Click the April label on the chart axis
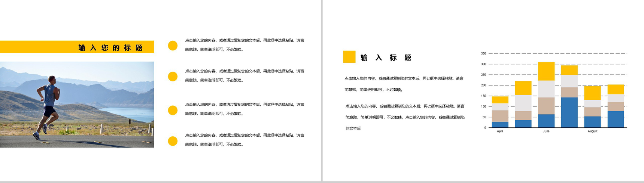Viewport: 644px width, 183px height. pos(500,131)
